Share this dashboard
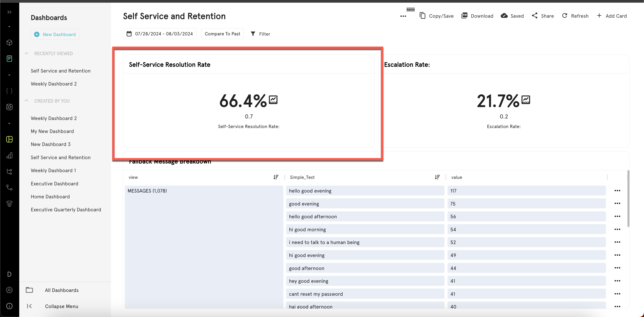The height and width of the screenshot is (317, 644). click(x=543, y=16)
